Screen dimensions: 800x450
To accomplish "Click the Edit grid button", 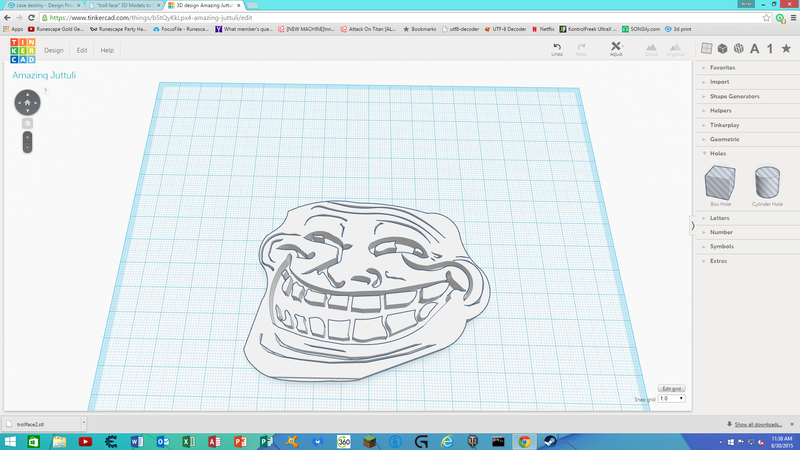I will point(671,389).
